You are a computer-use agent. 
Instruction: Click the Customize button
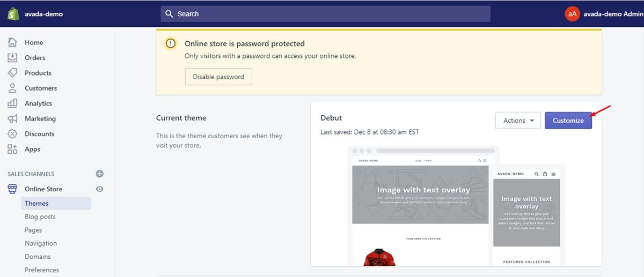pyautogui.click(x=568, y=121)
